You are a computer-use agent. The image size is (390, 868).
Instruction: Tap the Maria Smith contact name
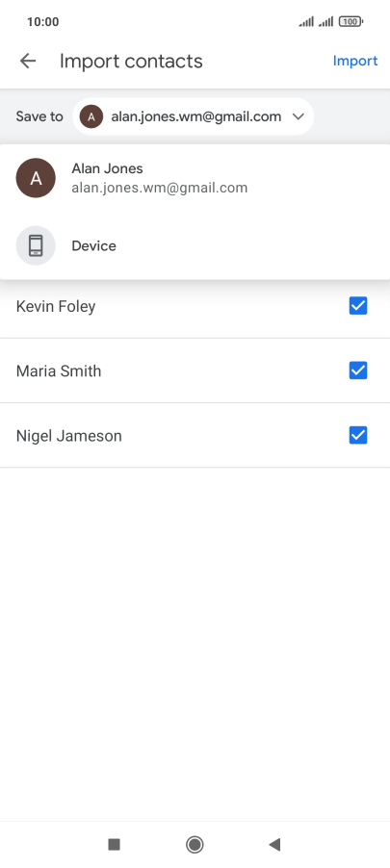point(59,370)
